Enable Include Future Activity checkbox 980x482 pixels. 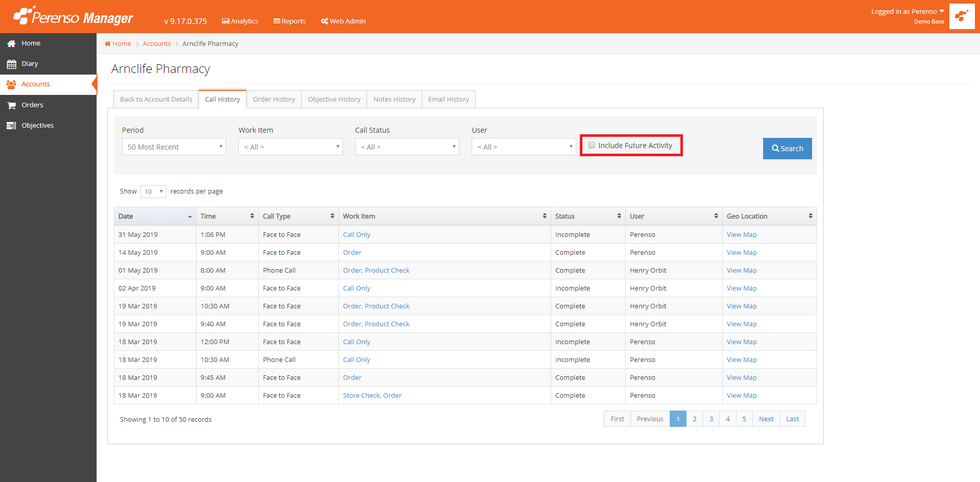coord(592,145)
